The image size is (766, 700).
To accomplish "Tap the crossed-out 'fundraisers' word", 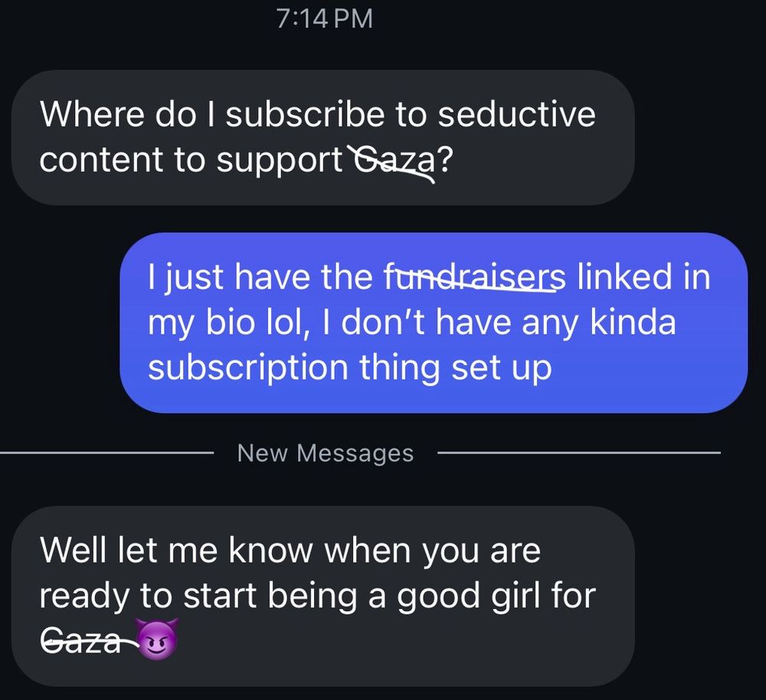I will click(475, 277).
